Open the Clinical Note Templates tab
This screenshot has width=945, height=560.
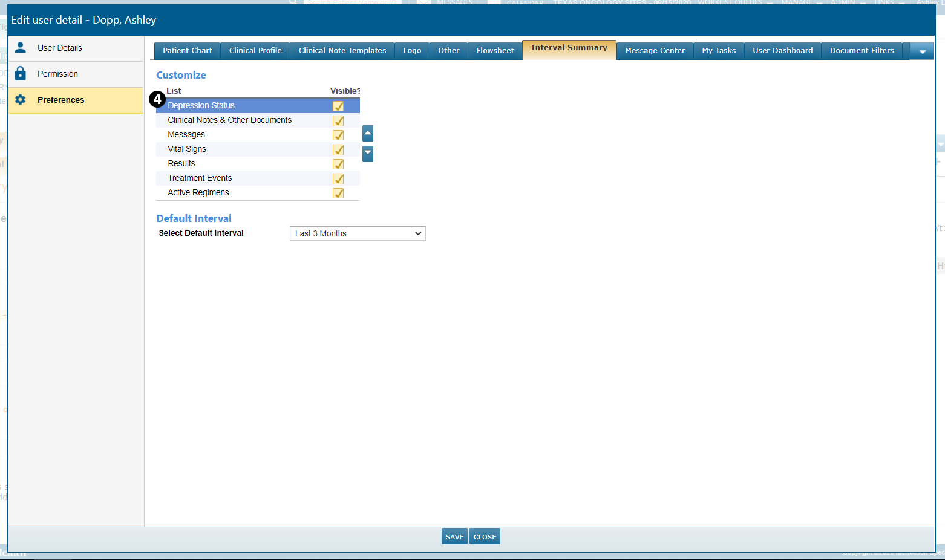[x=342, y=51]
